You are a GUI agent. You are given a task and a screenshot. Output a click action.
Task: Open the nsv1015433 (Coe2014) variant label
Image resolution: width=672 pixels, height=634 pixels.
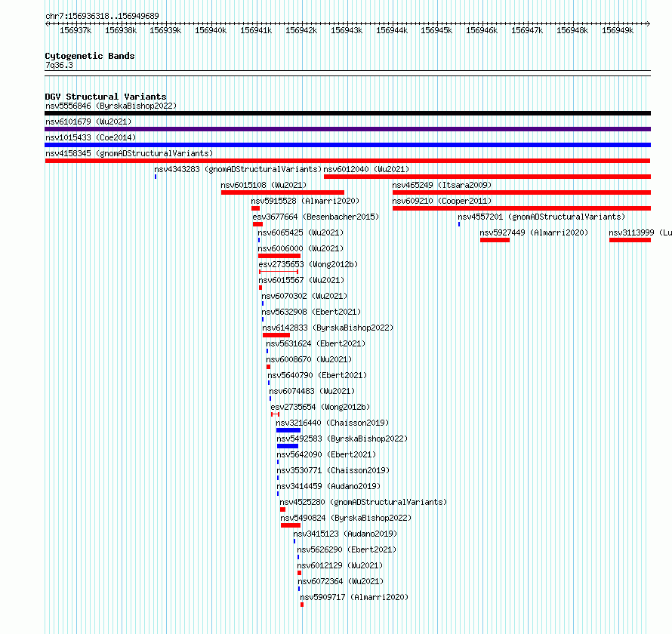tap(91, 137)
